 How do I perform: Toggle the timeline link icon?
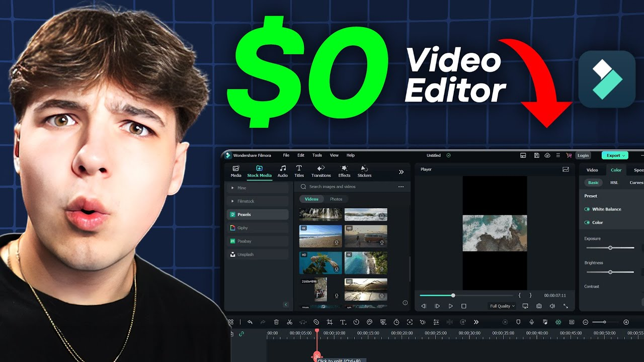(x=242, y=334)
